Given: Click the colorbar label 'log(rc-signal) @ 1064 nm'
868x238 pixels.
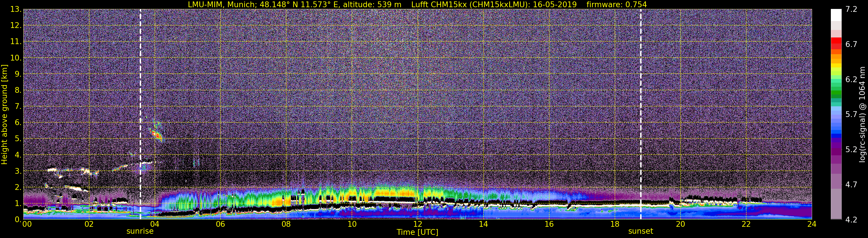Looking at the screenshot, I should click(862, 114).
